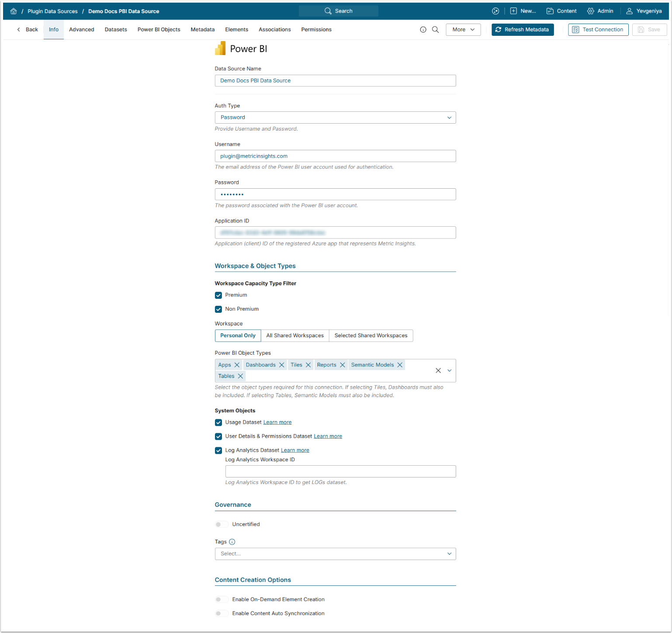Expand the Power BI Object Types dropdown arrow
This screenshot has width=672, height=633.
click(x=449, y=370)
